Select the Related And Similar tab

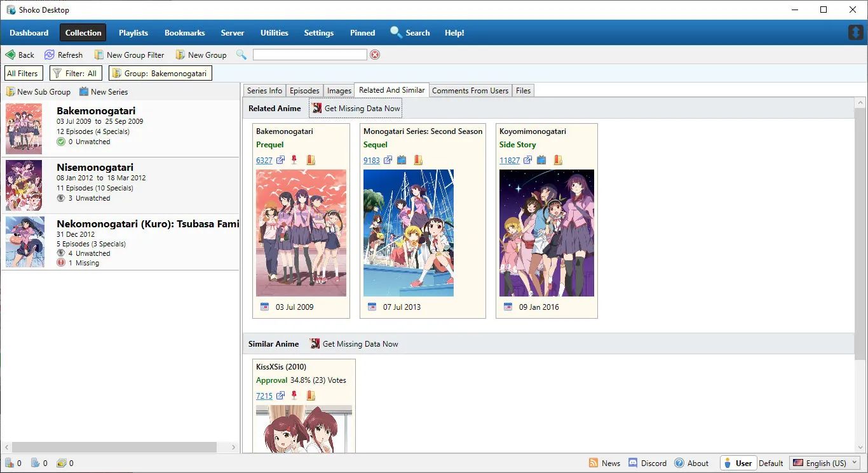pos(391,90)
